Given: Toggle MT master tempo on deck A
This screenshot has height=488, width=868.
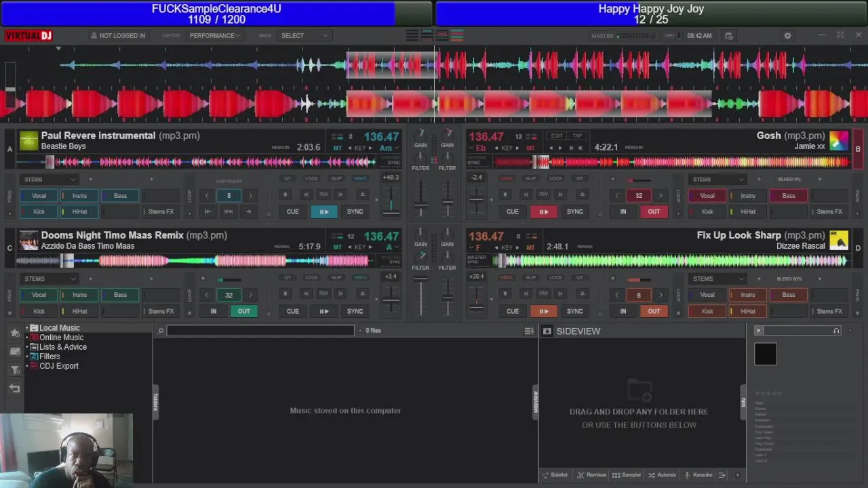Looking at the screenshot, I should coord(338,148).
